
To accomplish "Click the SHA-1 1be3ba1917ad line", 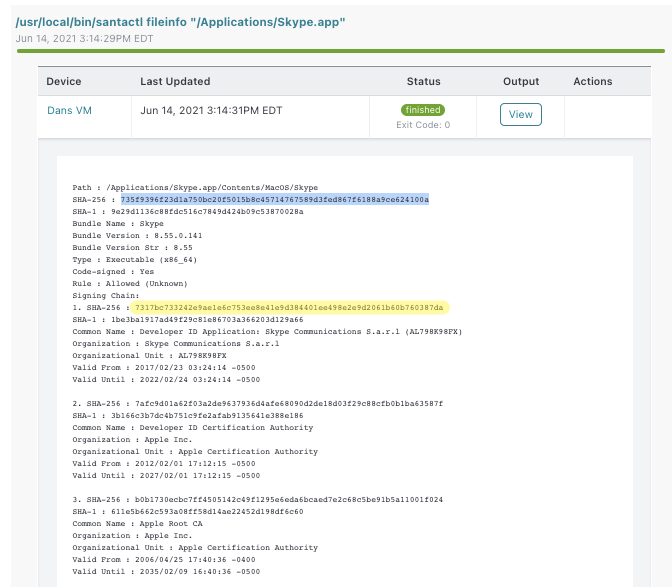I will coord(188,320).
